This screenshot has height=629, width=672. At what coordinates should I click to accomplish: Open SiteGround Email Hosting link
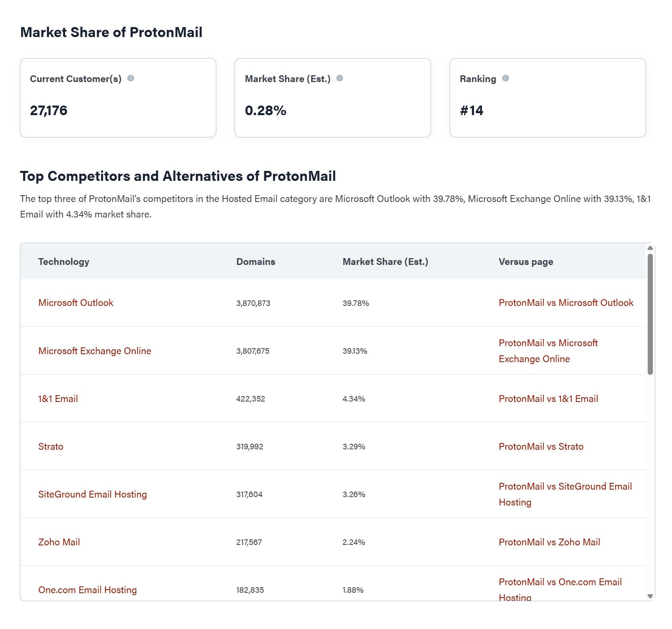click(x=92, y=494)
